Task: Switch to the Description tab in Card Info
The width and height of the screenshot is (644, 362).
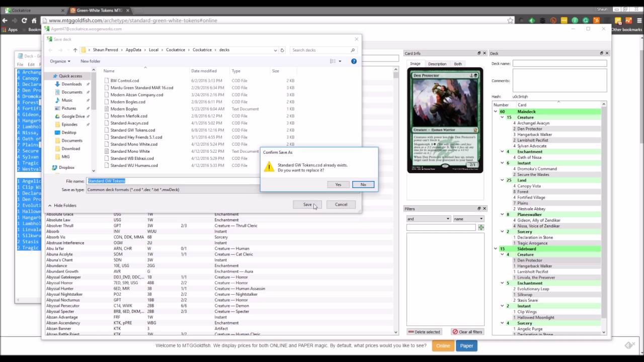Action: coord(437,64)
